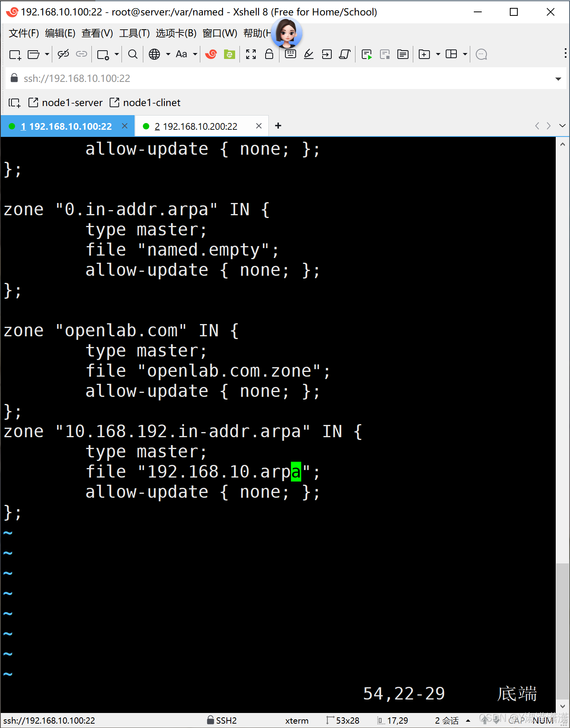
Task: Click the xterm status bar entry
Action: 297,720
